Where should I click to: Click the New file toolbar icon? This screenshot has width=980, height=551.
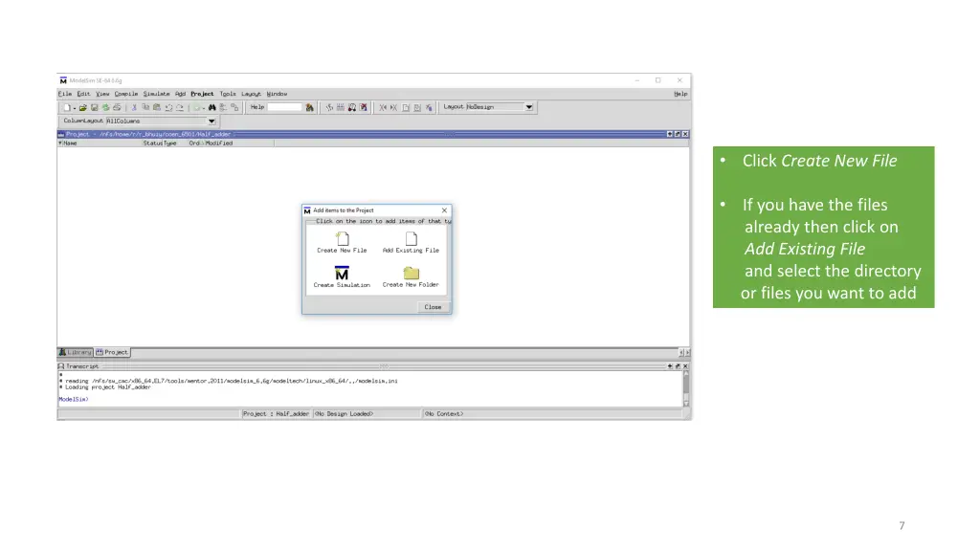[67, 107]
